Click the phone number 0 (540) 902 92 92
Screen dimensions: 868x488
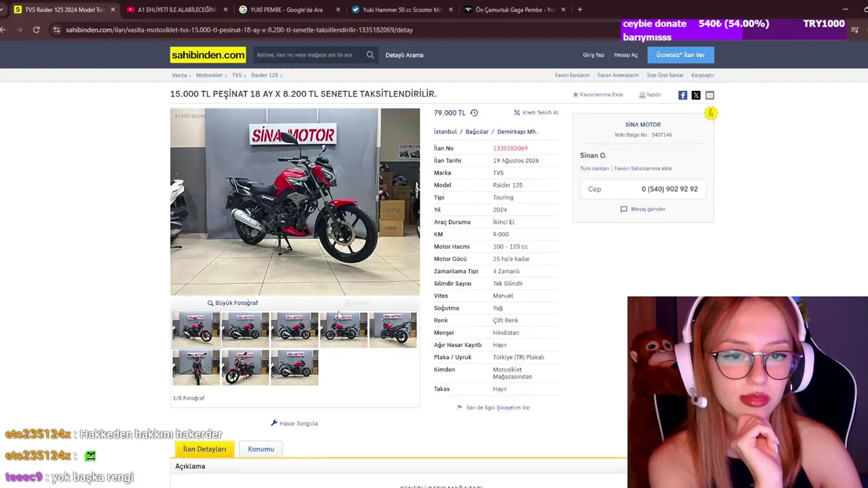(x=669, y=189)
